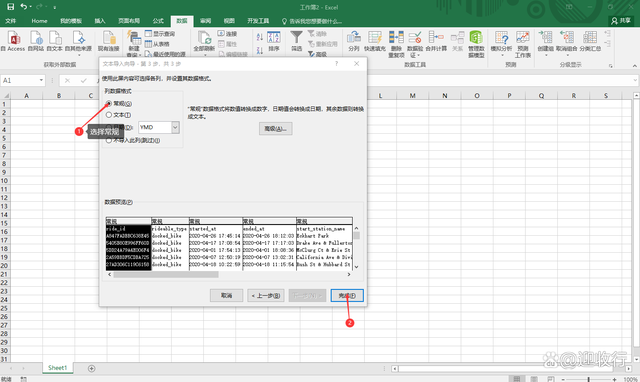640x382 pixels.
Task: Click column header M in worksheet
Action: click(412, 96)
